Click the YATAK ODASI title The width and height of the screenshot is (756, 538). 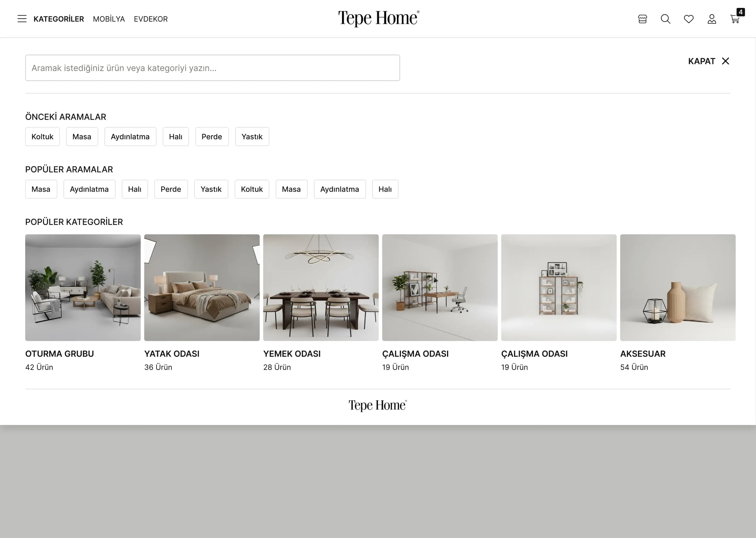(x=172, y=354)
